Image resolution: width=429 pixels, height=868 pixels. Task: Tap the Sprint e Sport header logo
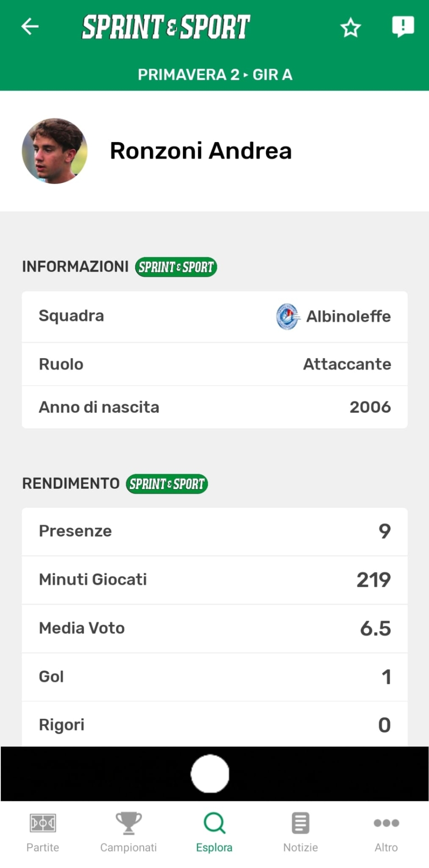(166, 27)
